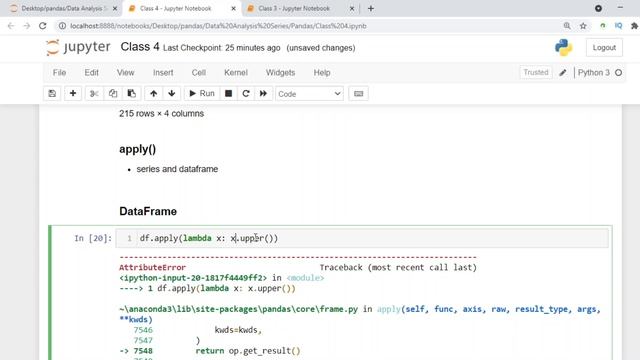Click the 'series and dataframe' bullet text
Screen dimensions: 640x360
pos(177,169)
